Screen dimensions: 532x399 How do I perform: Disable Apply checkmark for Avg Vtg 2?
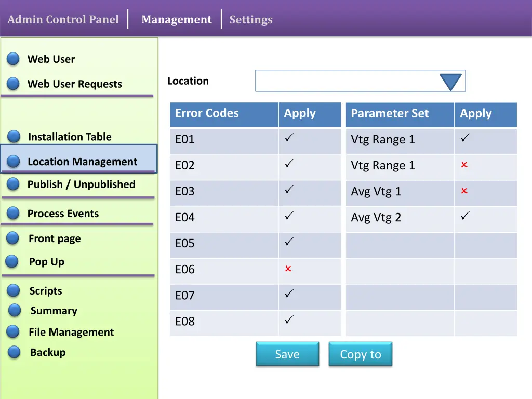[x=465, y=216]
